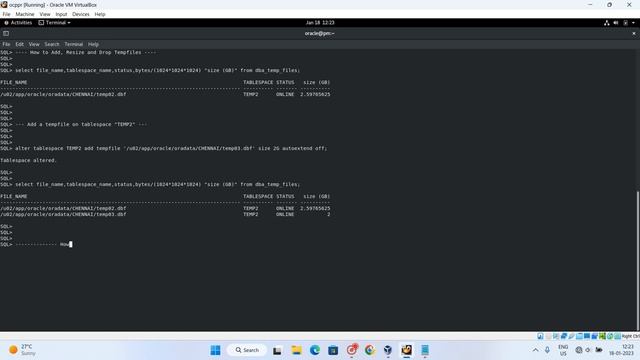Open the terminal Edit menu
Screen dimensions: 640x360
click(20, 44)
